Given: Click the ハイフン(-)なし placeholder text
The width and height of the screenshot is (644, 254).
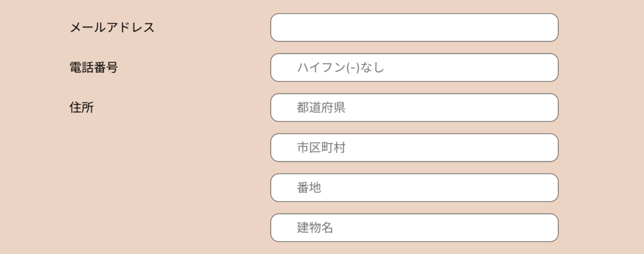Looking at the screenshot, I should point(340,67).
